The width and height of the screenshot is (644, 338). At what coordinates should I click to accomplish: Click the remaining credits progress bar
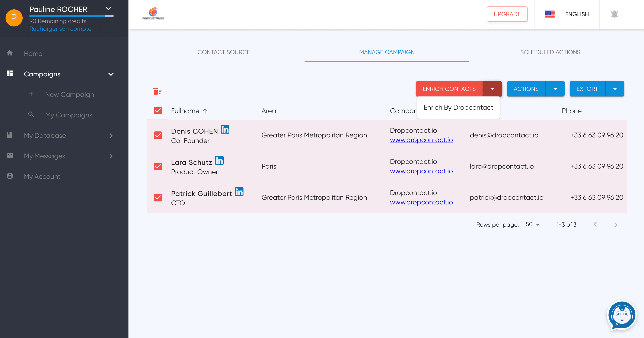[71, 16]
